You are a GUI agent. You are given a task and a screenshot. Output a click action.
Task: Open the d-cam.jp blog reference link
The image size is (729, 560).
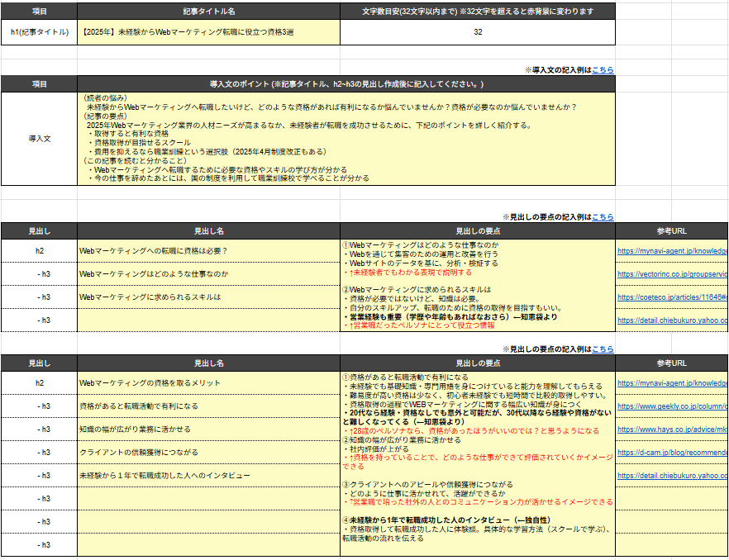tap(671, 453)
